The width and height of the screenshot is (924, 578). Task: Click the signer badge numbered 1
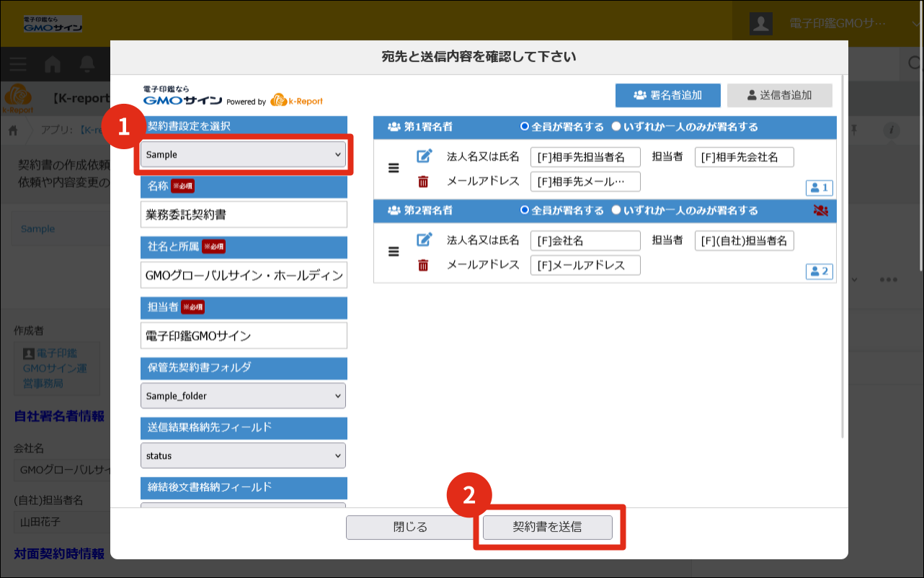point(819,188)
